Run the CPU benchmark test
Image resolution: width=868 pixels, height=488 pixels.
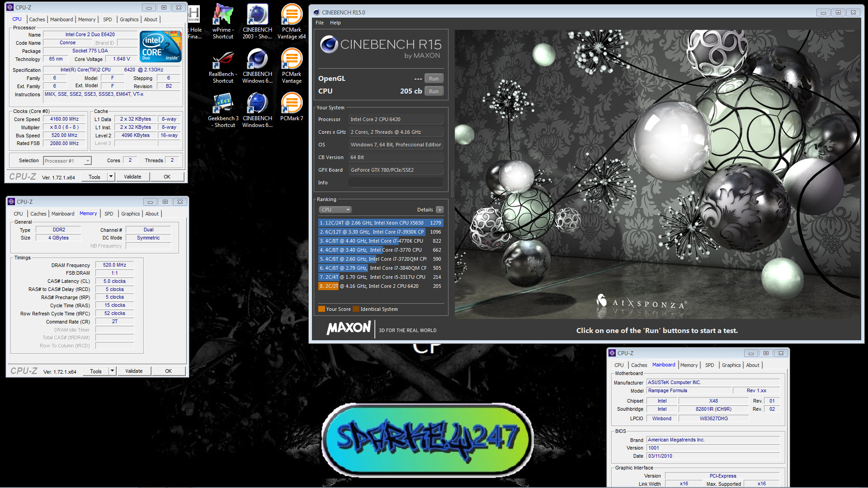coord(434,91)
